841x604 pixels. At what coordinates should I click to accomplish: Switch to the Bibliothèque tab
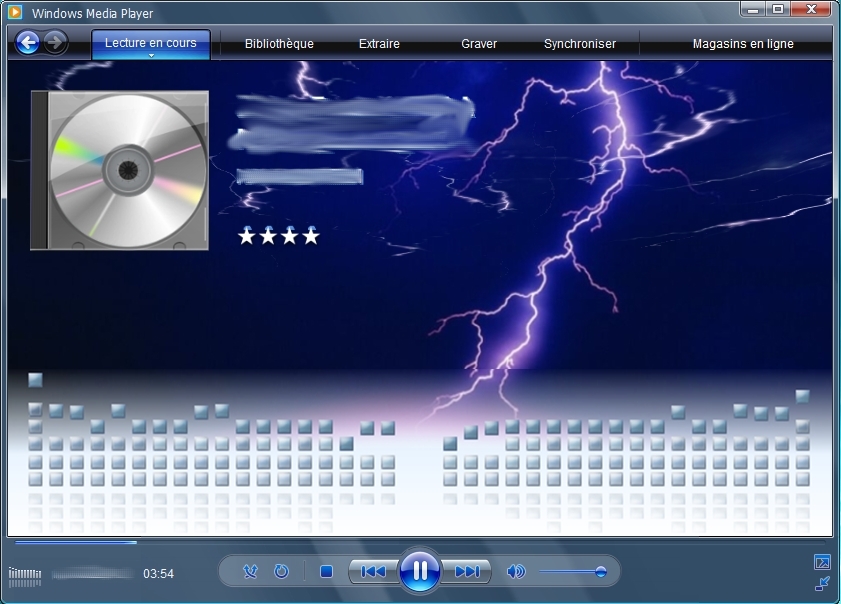pos(279,44)
